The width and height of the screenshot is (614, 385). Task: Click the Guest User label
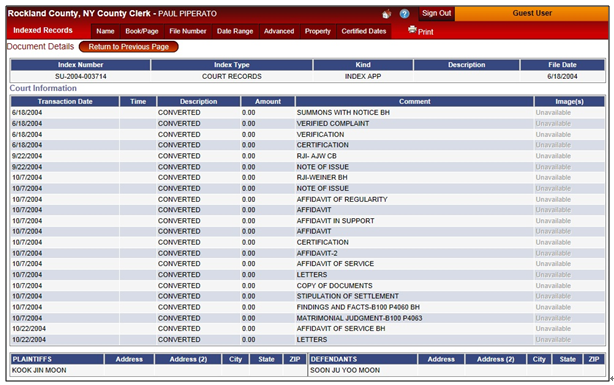[x=532, y=13]
